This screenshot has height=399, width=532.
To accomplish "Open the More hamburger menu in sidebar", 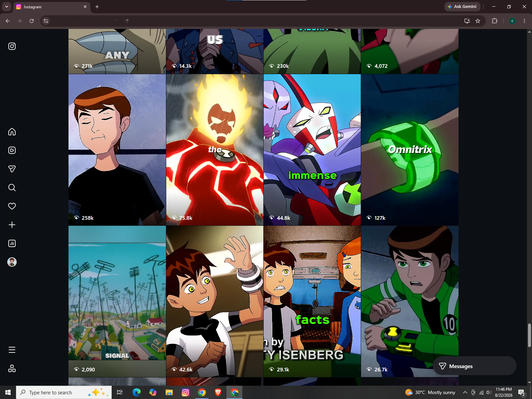I will [12, 350].
